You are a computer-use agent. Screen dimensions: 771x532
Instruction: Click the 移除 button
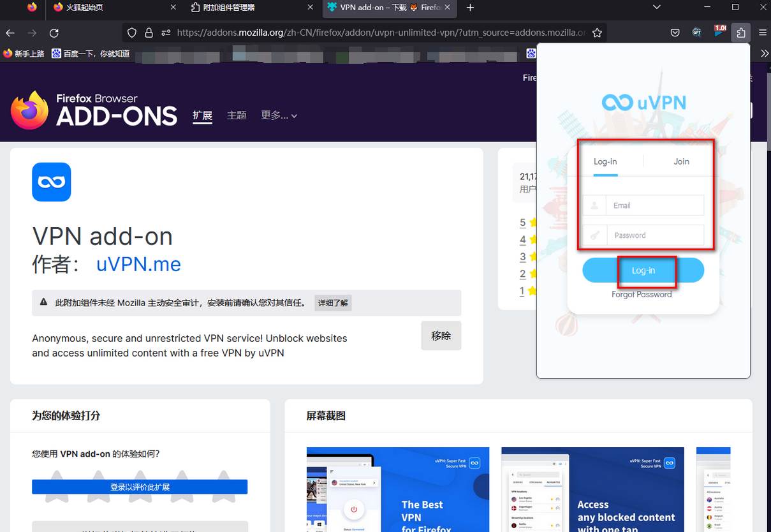441,336
